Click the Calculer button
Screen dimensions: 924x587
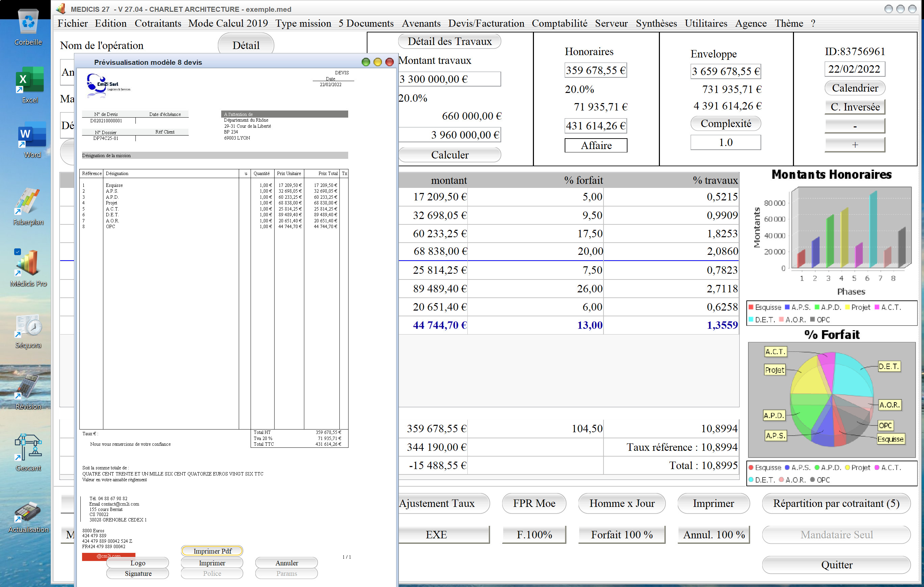(x=450, y=155)
